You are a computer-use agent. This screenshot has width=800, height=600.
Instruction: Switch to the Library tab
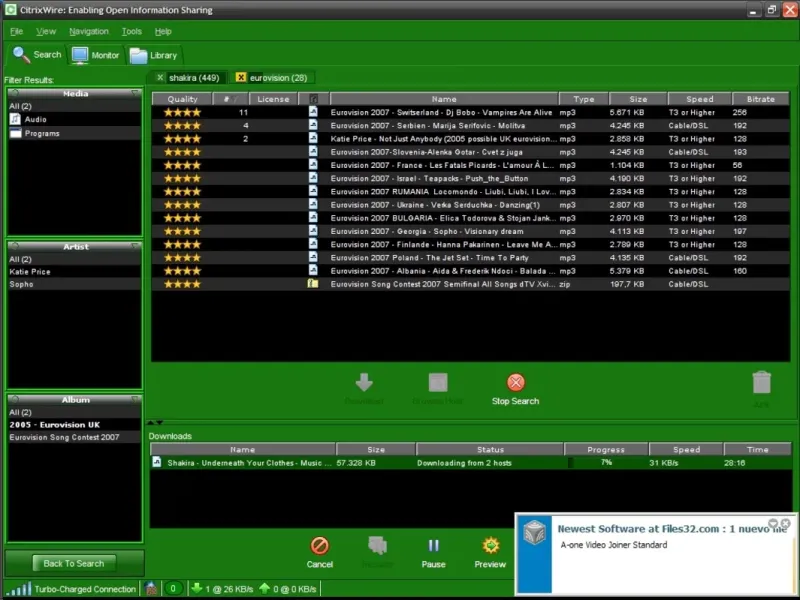[x=153, y=55]
